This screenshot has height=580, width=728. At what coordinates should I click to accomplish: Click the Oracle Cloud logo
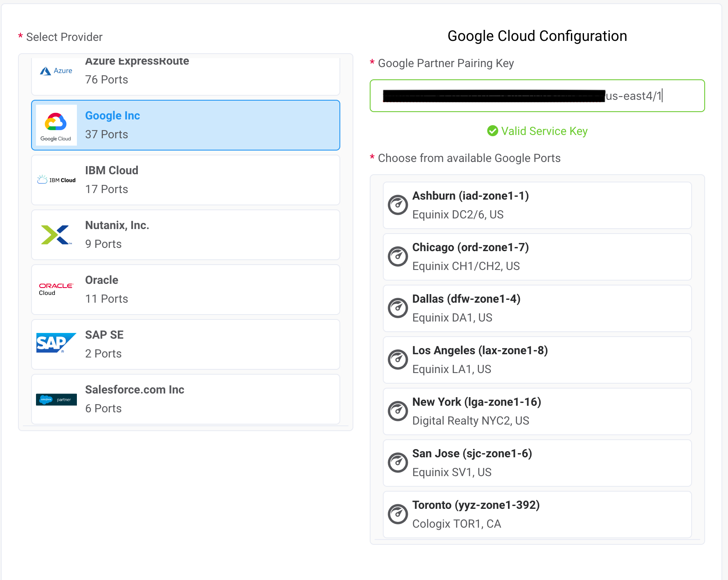coord(56,289)
